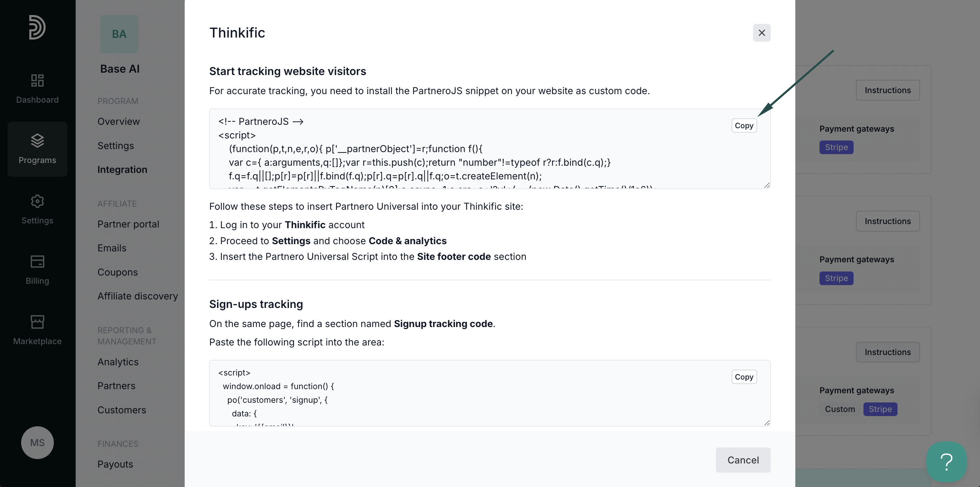Click the Base AI program name
Image resolution: width=980 pixels, height=487 pixels.
(x=120, y=69)
